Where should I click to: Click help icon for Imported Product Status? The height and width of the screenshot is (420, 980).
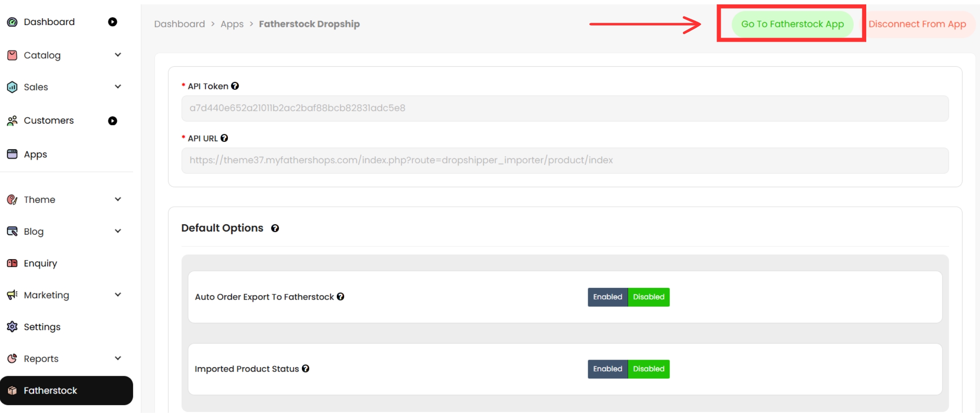click(305, 369)
